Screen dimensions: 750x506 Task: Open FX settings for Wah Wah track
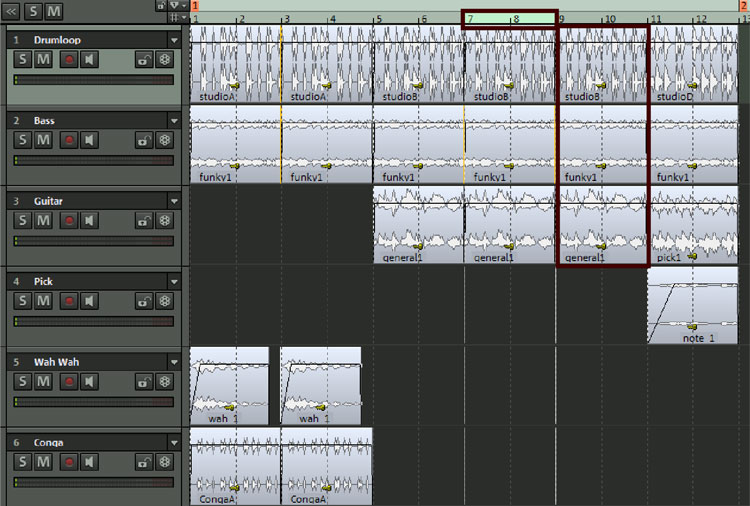tap(165, 382)
